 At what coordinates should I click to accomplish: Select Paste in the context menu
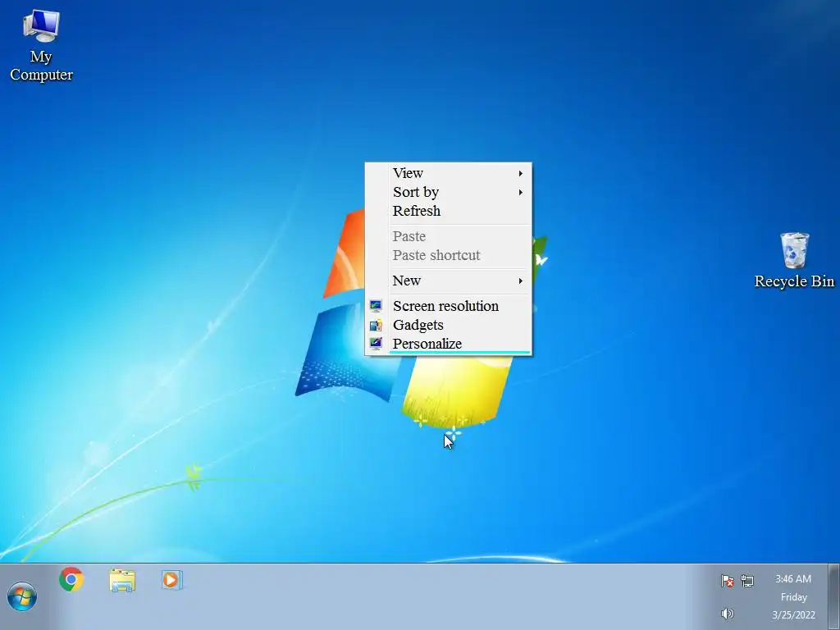coord(449,236)
